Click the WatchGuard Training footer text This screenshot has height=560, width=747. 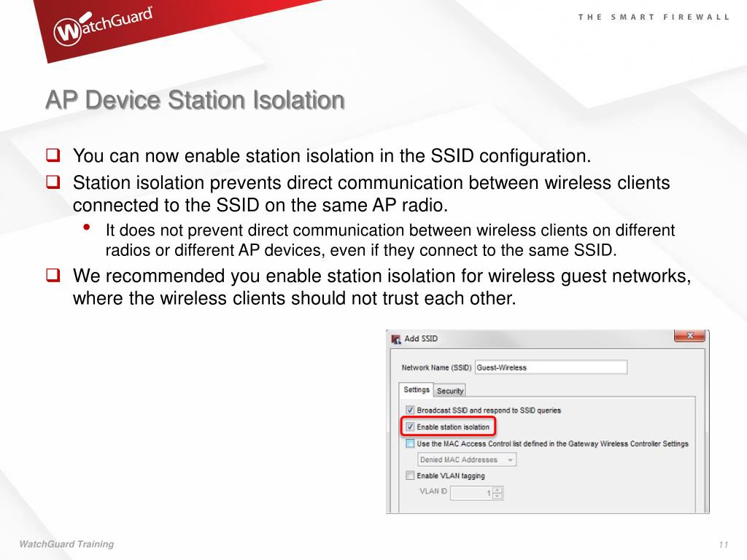click(x=66, y=544)
